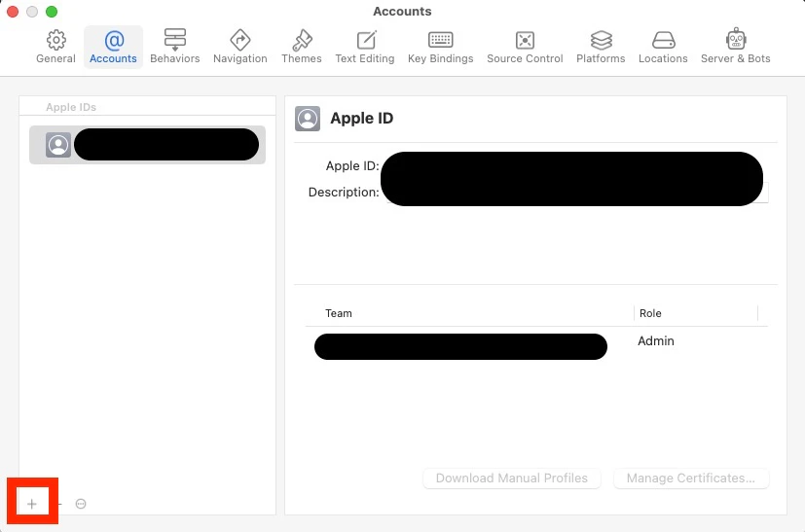Open the General preferences tab
The image size is (805, 532).
[x=55, y=47]
